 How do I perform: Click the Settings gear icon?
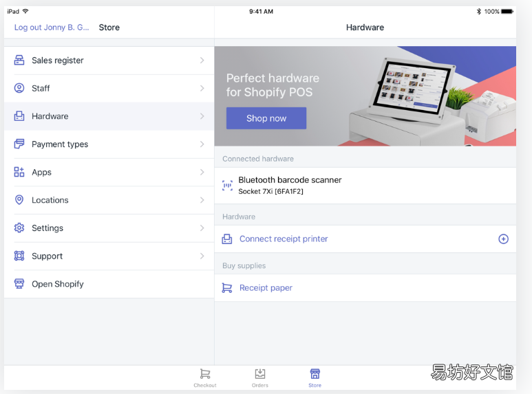point(19,228)
